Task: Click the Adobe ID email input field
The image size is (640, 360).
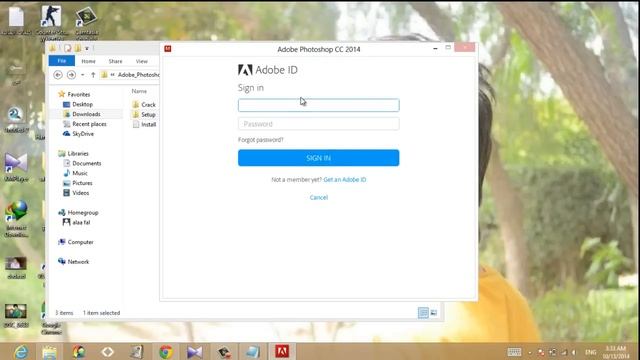Action: coord(318,105)
